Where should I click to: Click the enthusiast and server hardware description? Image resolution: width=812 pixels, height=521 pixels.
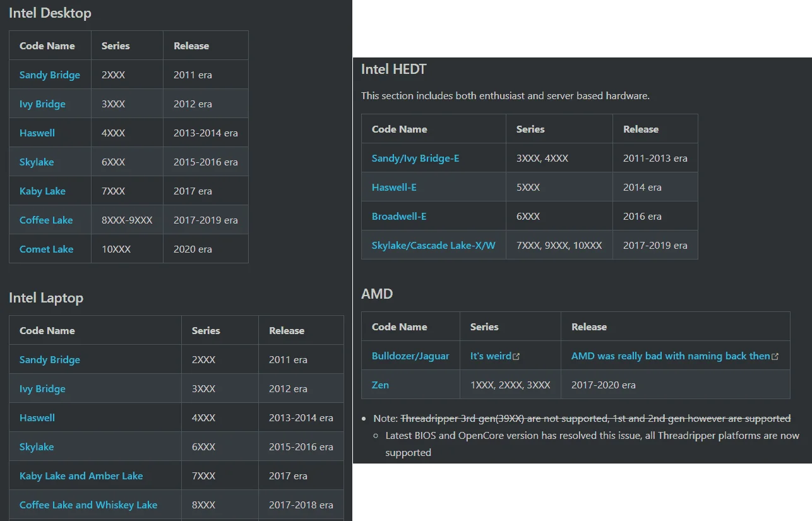pos(505,96)
